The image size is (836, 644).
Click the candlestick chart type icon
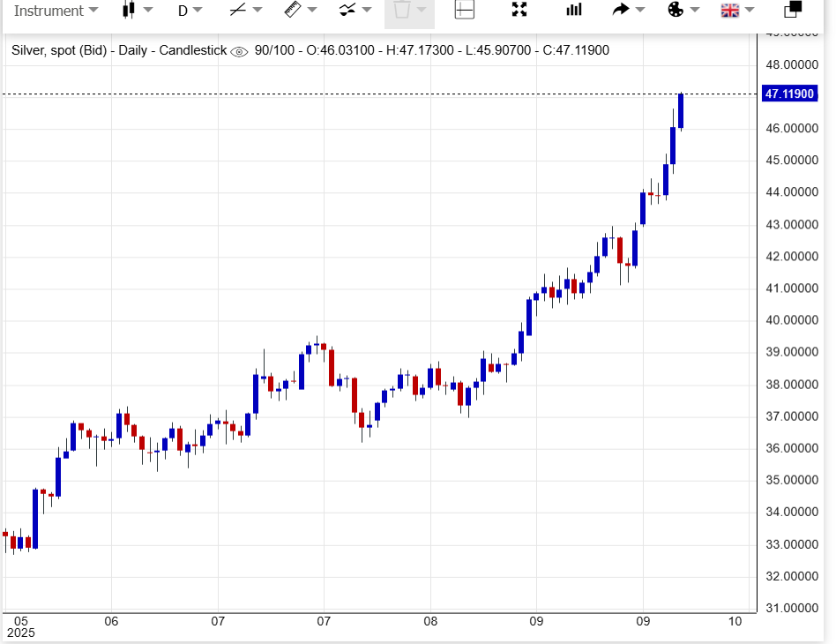tap(128, 10)
